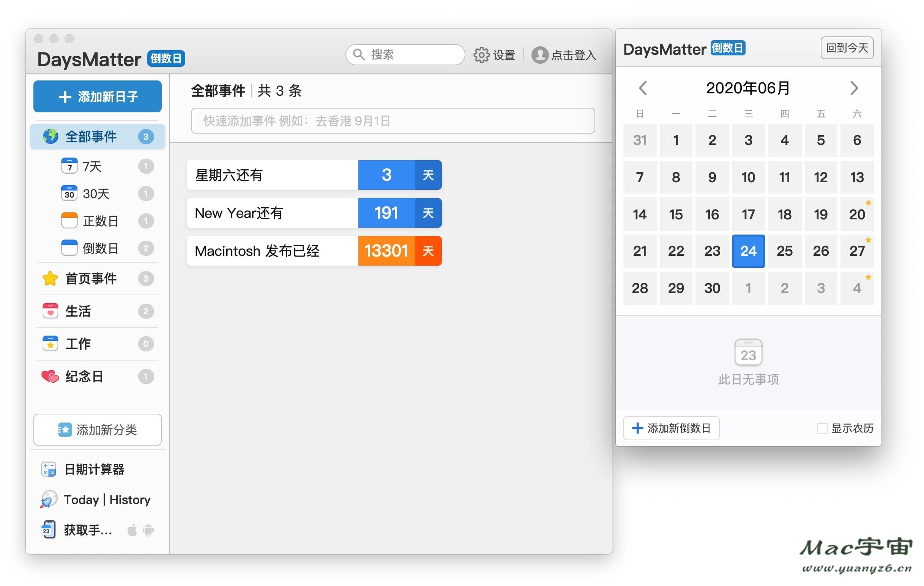This screenshot has width=924, height=586.
Task: Click the 7天 calendar filter icon
Action: [69, 166]
